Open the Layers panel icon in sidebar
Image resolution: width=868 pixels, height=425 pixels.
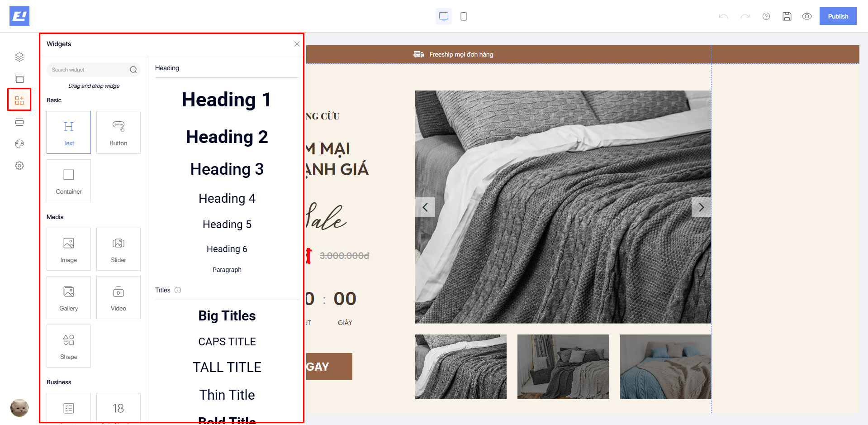click(19, 57)
